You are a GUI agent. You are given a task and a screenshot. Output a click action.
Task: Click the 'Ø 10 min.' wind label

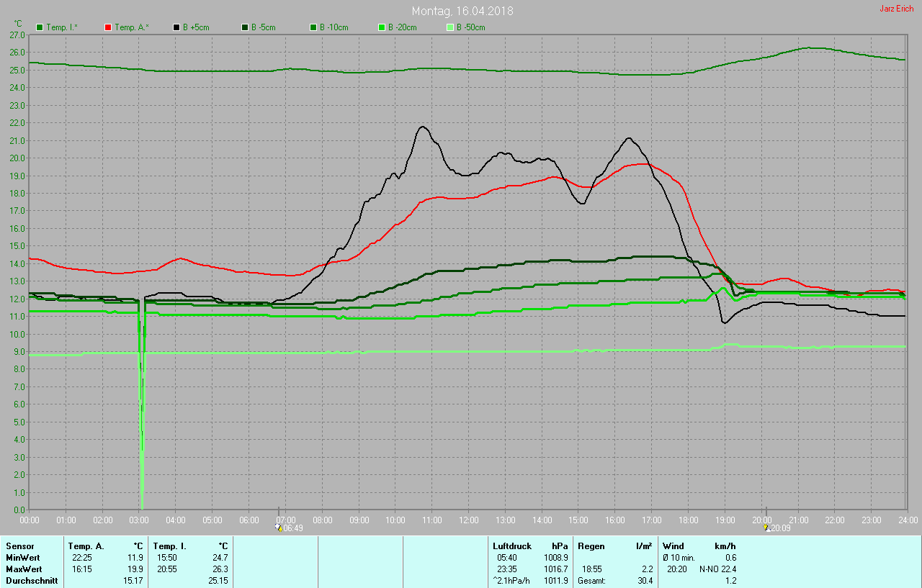click(x=679, y=558)
